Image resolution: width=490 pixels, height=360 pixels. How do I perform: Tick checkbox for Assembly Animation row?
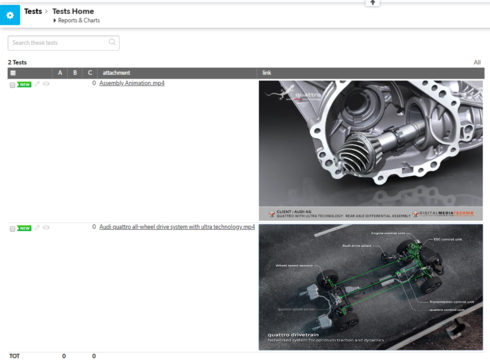(x=12, y=85)
